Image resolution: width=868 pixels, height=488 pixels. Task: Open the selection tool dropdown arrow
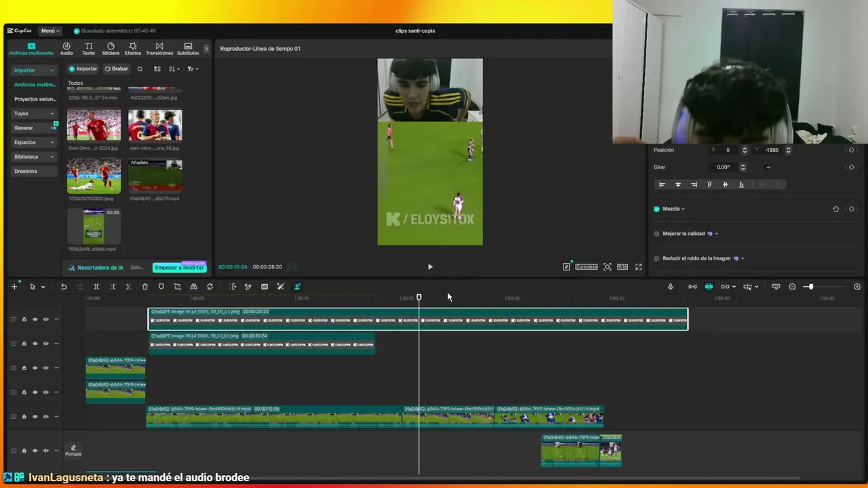[43, 287]
